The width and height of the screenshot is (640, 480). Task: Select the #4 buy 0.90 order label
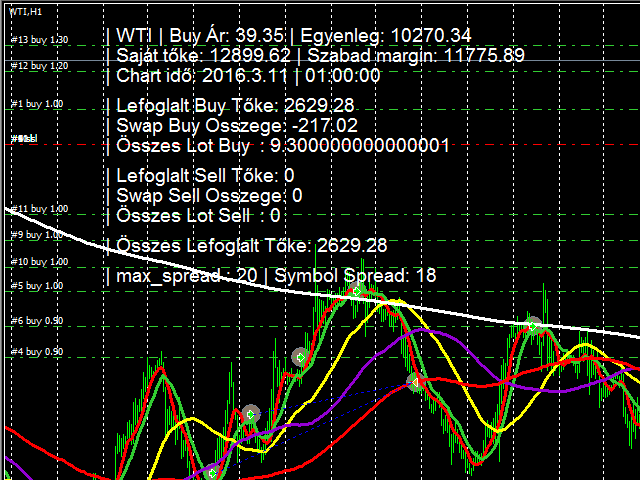pos(37,351)
